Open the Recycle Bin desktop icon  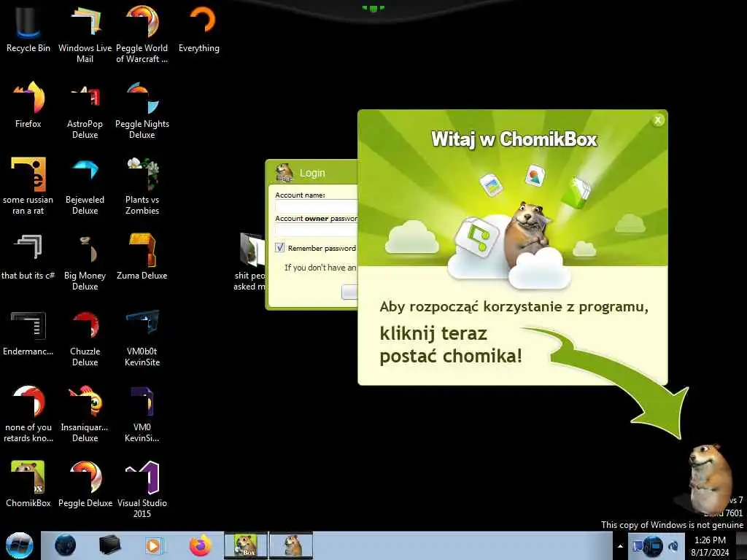[28, 28]
